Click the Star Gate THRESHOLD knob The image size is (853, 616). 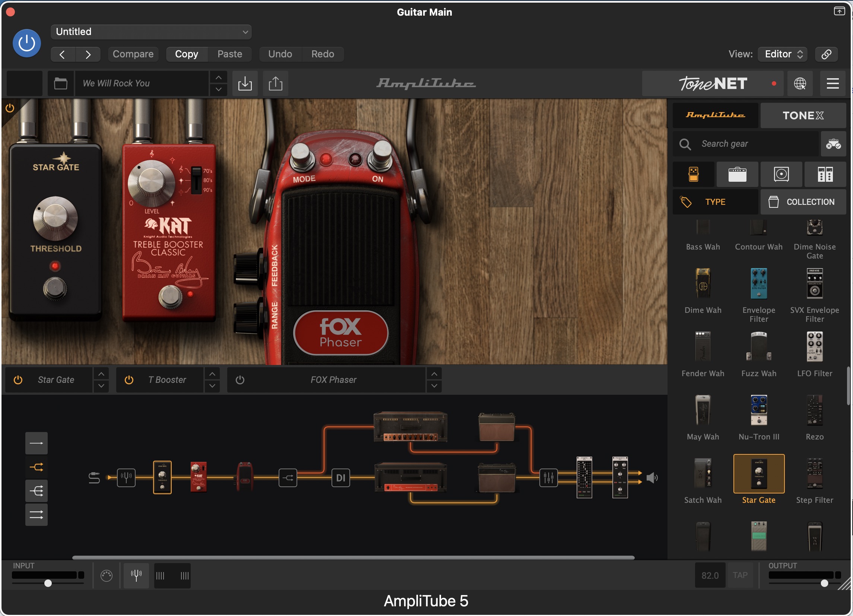[x=55, y=218]
